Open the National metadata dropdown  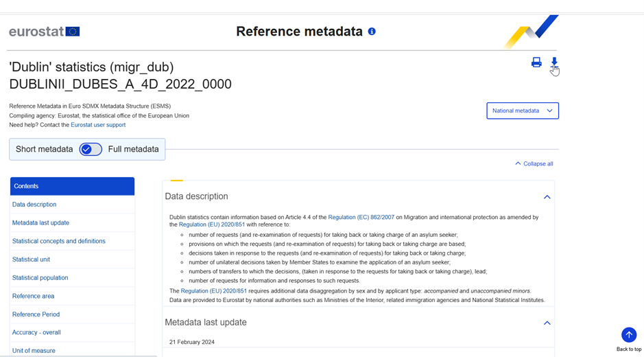523,111
